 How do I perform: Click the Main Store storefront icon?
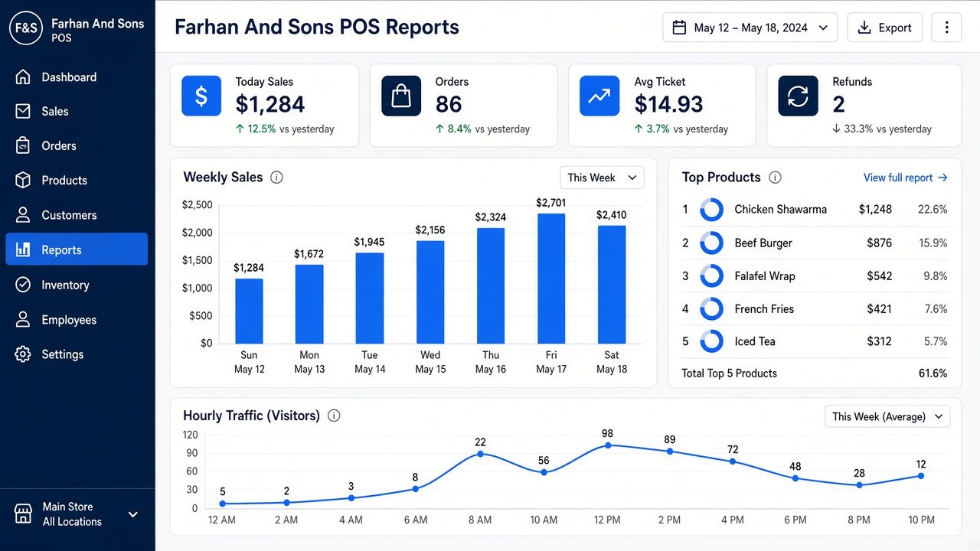click(24, 514)
